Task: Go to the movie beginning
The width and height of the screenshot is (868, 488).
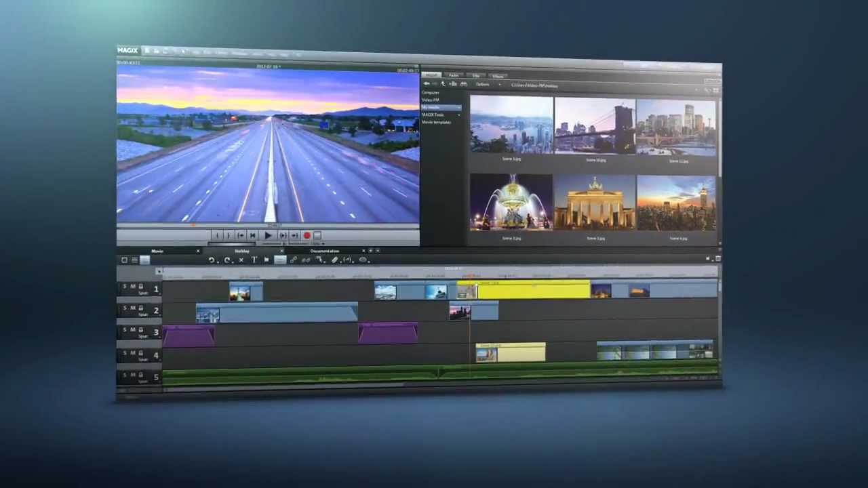Action: point(252,236)
